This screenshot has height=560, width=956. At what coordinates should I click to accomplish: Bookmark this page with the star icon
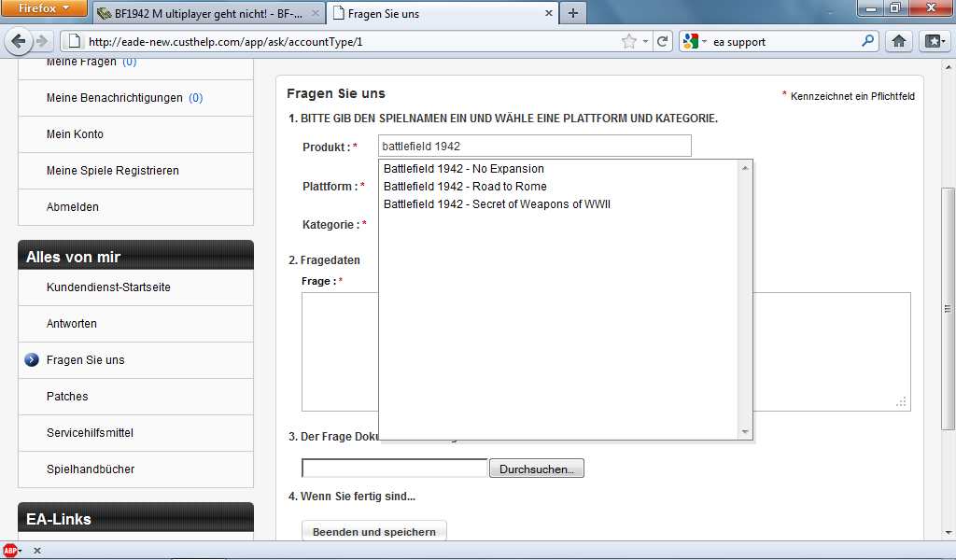629,41
